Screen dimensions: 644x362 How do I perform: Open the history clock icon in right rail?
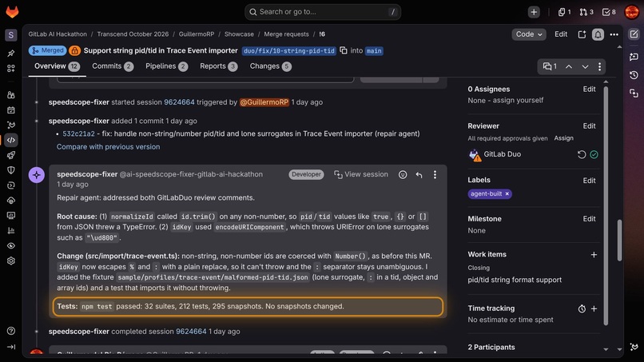tap(634, 75)
